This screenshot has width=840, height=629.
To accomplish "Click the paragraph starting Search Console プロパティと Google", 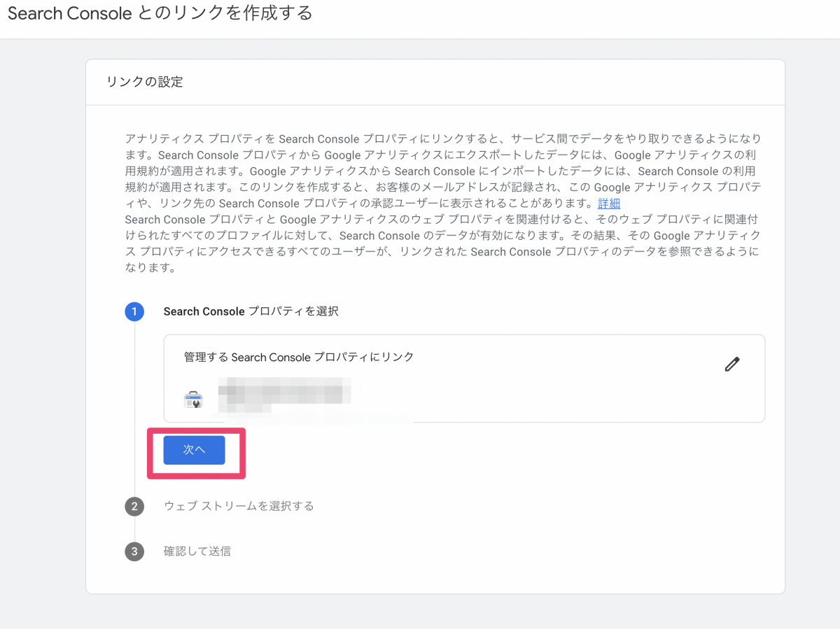I will coord(441,243).
